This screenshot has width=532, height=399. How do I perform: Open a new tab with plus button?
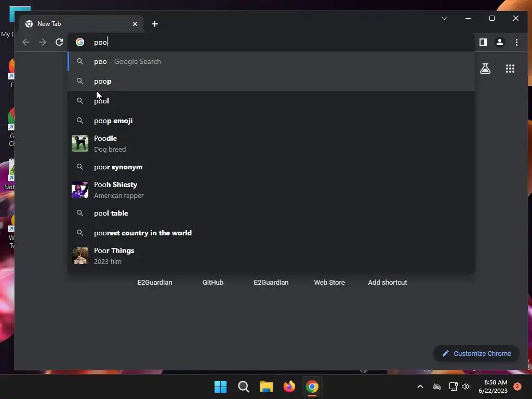point(155,24)
